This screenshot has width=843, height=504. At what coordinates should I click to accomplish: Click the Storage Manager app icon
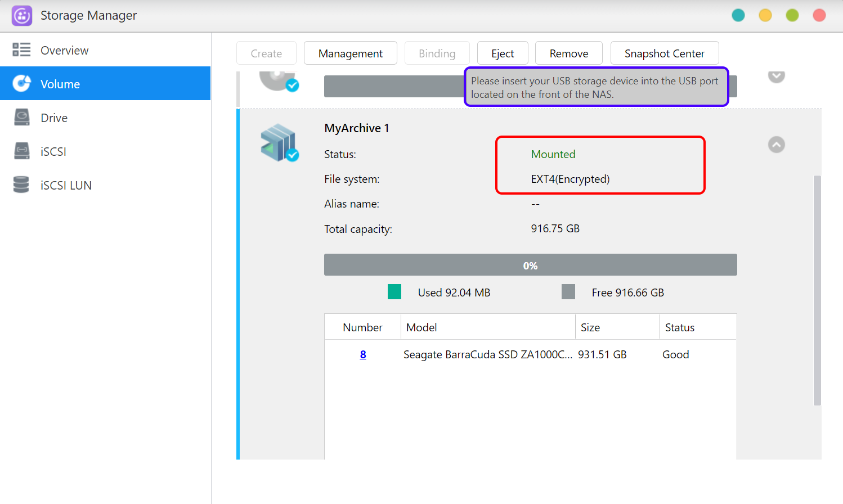pyautogui.click(x=22, y=16)
